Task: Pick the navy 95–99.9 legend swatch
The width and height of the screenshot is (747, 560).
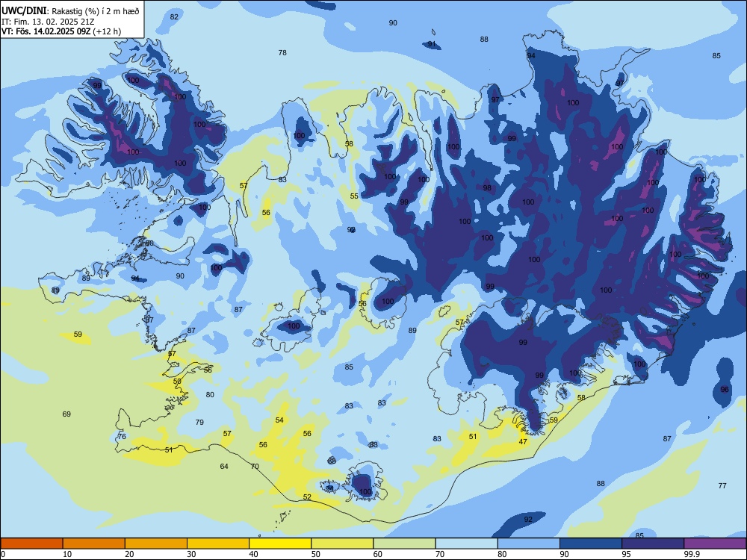Action: tap(653, 544)
